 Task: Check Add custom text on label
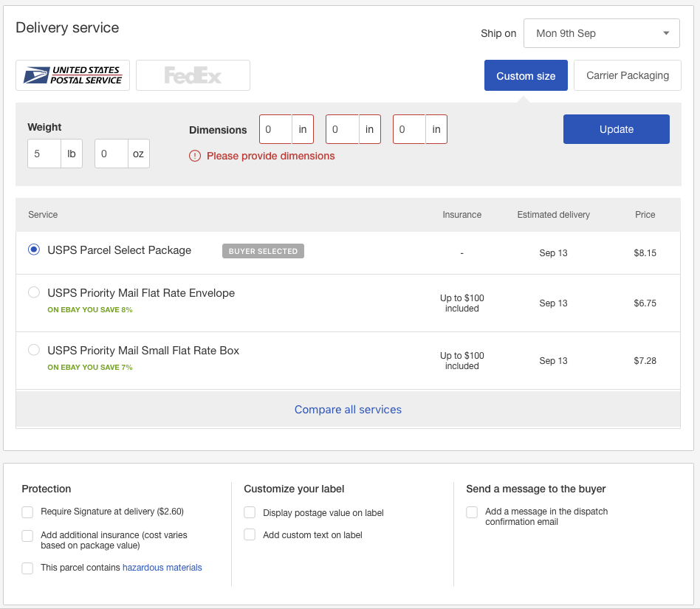click(x=250, y=534)
